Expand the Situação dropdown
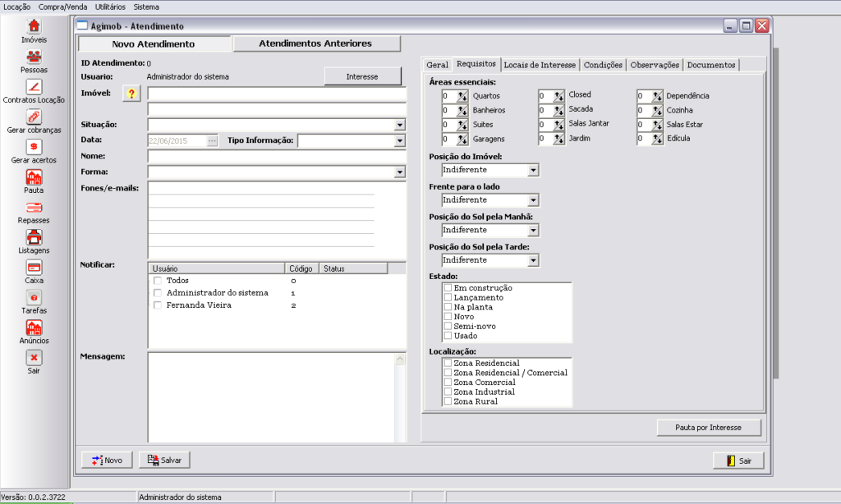Viewport: 841px width, 504px height. tap(400, 125)
